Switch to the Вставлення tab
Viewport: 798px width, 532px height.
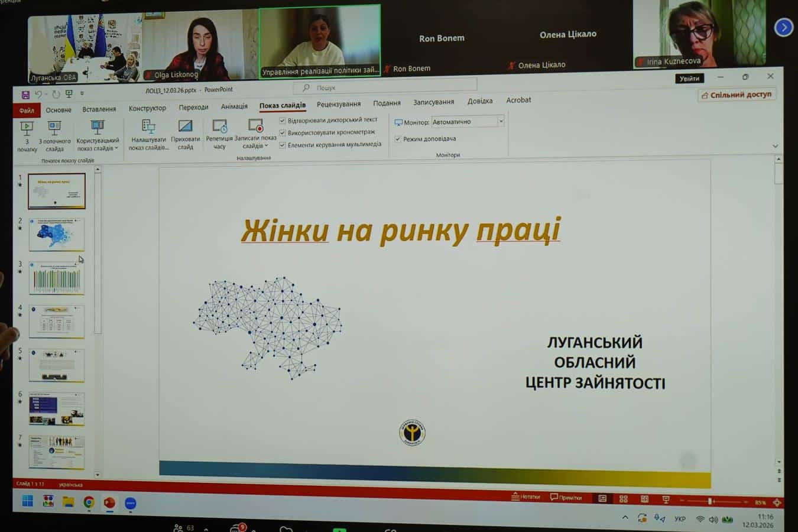pyautogui.click(x=99, y=109)
